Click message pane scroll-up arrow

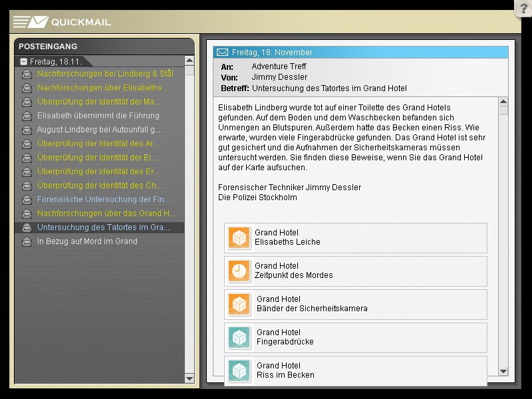click(503, 102)
